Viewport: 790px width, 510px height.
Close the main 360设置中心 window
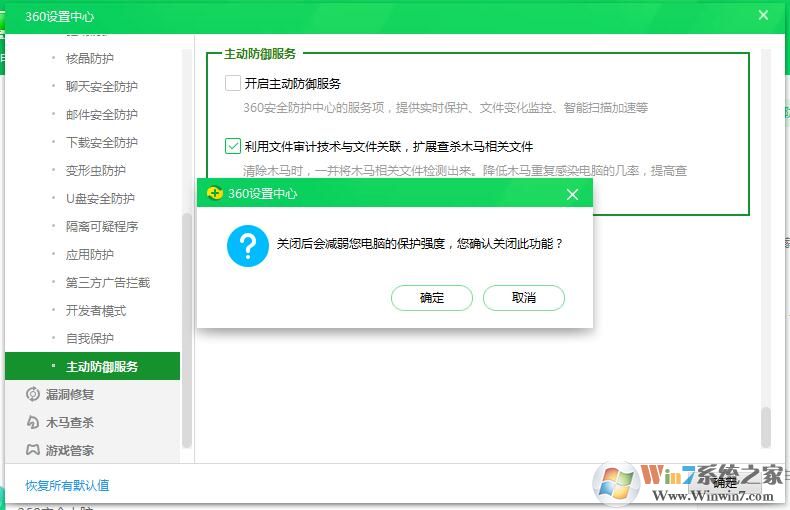tap(763, 15)
